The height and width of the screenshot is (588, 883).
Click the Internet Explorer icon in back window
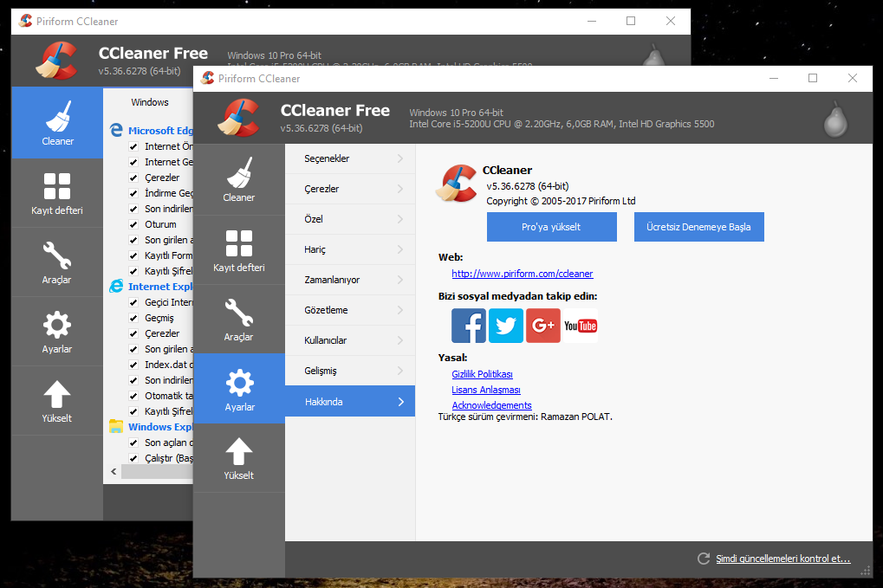(x=116, y=286)
